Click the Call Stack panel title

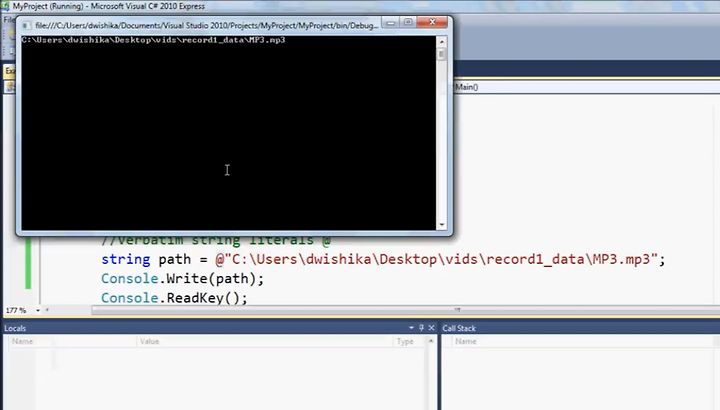(459, 328)
